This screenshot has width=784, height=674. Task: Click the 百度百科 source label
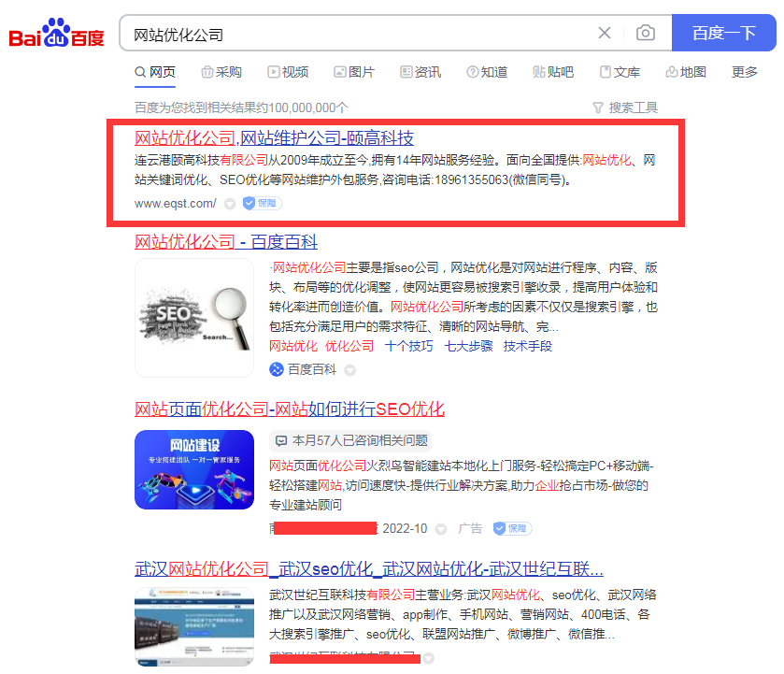point(312,370)
